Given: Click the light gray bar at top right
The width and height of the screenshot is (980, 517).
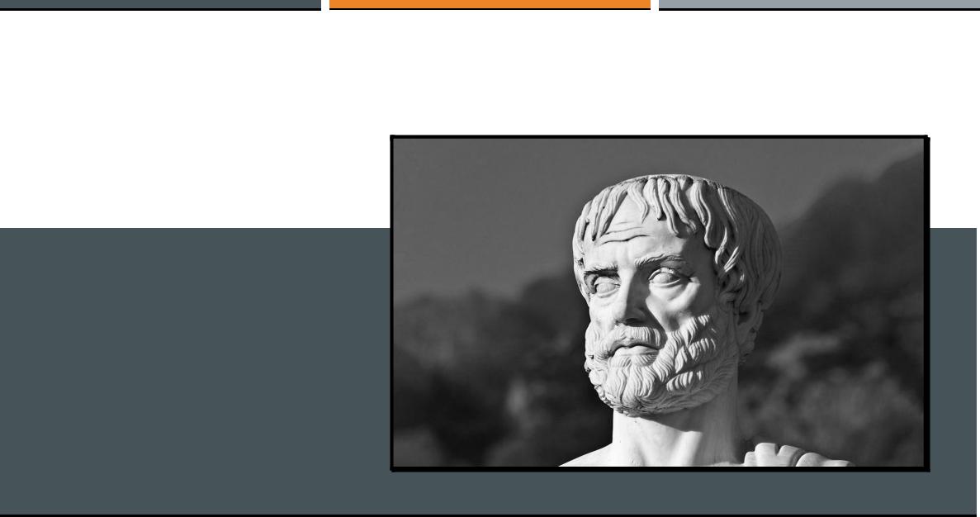Looking at the screenshot, I should coord(819,4).
